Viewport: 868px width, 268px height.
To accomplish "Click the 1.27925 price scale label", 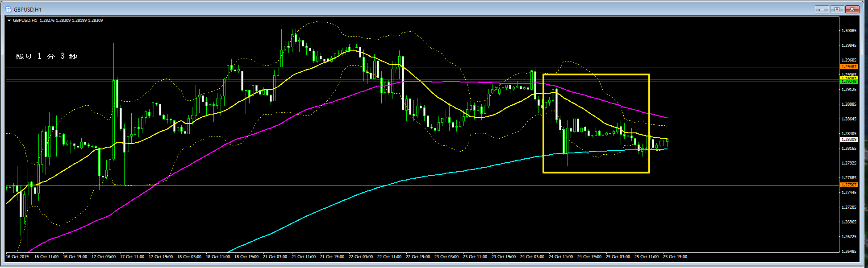I will (849, 163).
